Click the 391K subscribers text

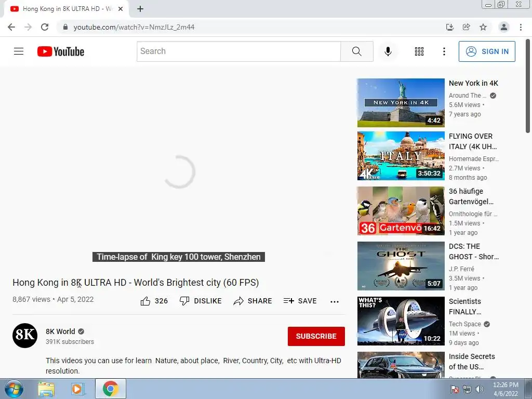coord(70,342)
